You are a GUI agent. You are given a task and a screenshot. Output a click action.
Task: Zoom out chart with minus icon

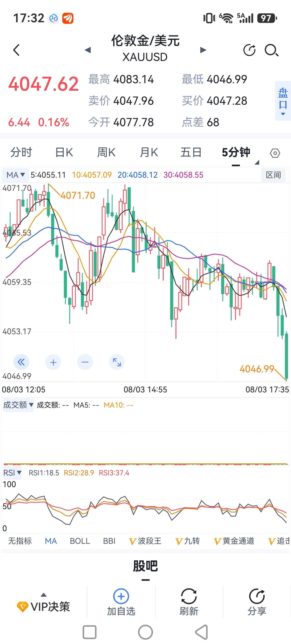(85, 362)
